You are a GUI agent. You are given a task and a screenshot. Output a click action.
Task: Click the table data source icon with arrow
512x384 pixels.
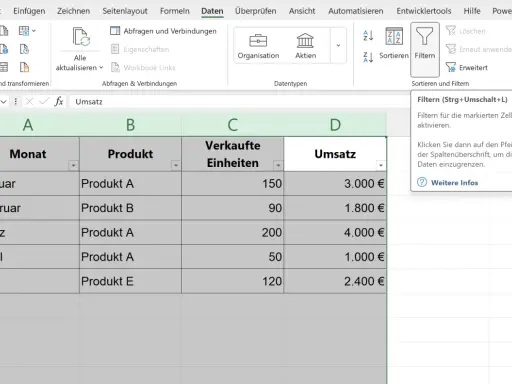27,31
